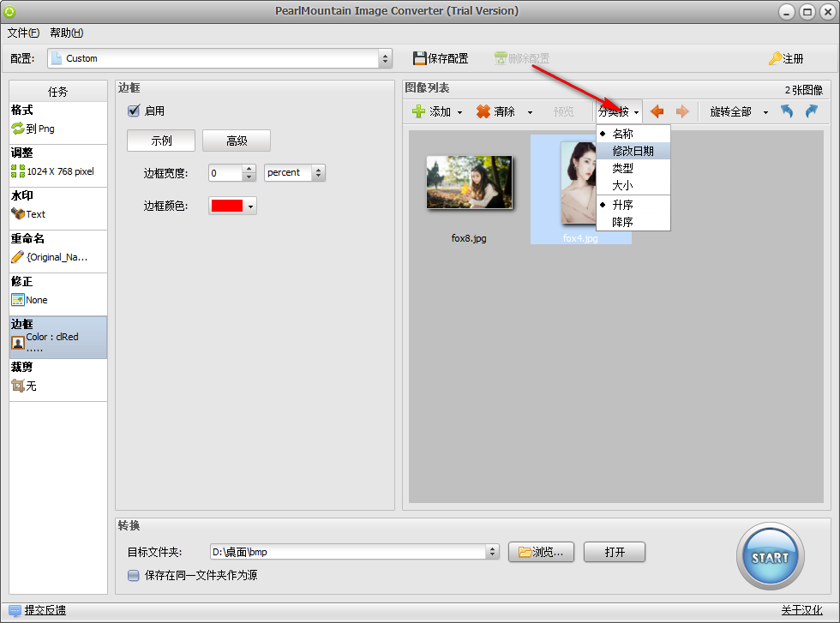Click the Advanced border button
The height and width of the screenshot is (623, 840).
(x=237, y=141)
